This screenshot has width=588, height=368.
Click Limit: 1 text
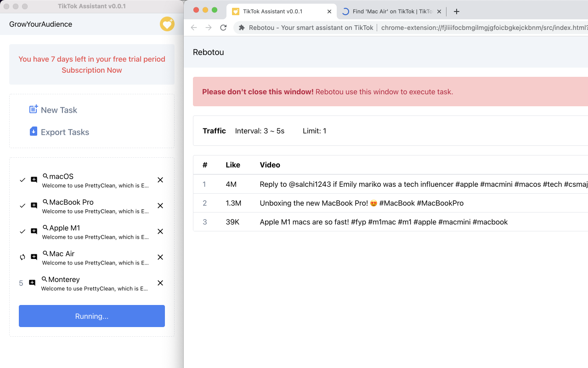315,131
